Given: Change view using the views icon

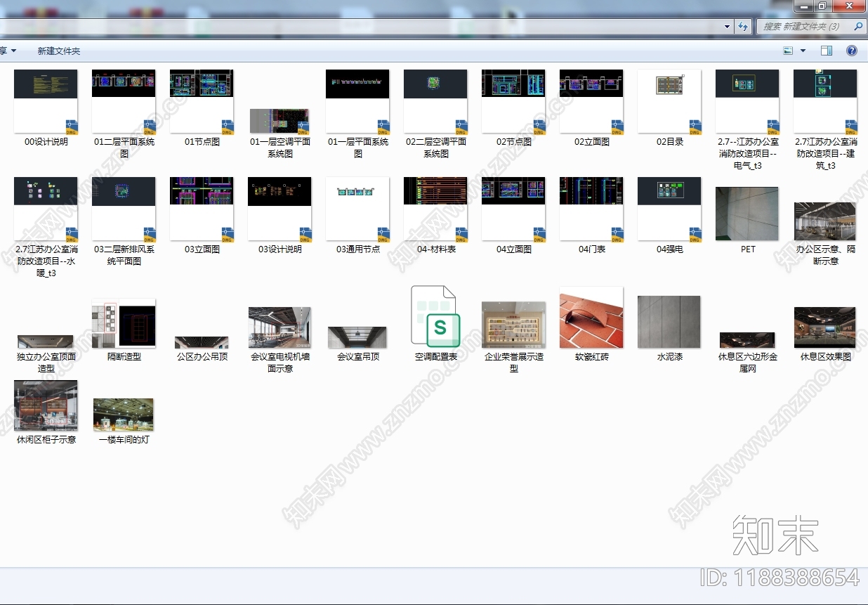Looking at the screenshot, I should pos(788,51).
